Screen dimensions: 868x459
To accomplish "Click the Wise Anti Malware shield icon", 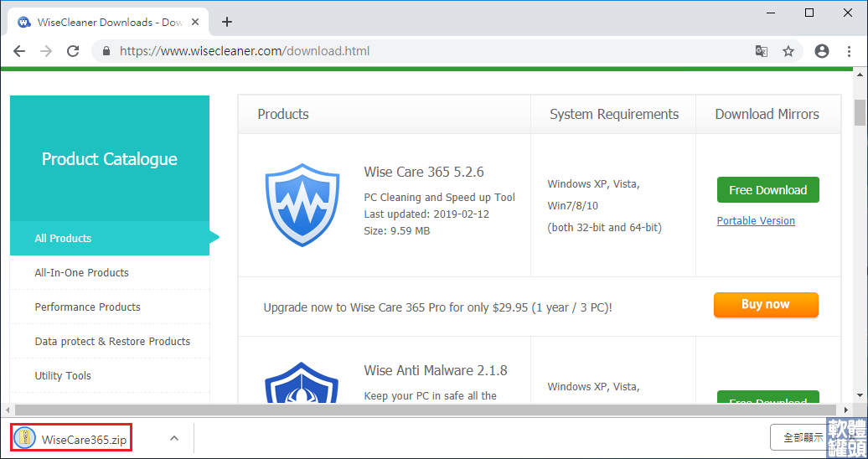I will pyautogui.click(x=302, y=383).
